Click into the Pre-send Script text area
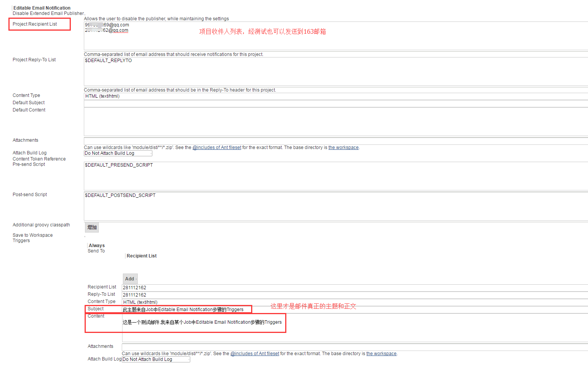588x372 pixels. point(335,176)
